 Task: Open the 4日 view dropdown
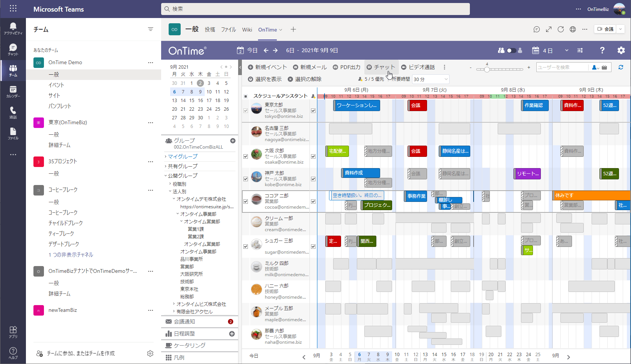[x=567, y=50]
